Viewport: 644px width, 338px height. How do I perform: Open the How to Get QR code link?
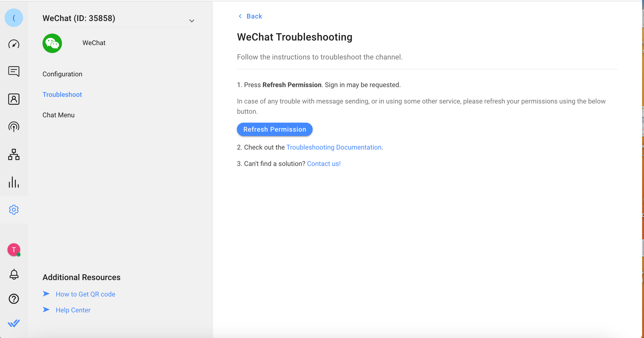(x=85, y=294)
